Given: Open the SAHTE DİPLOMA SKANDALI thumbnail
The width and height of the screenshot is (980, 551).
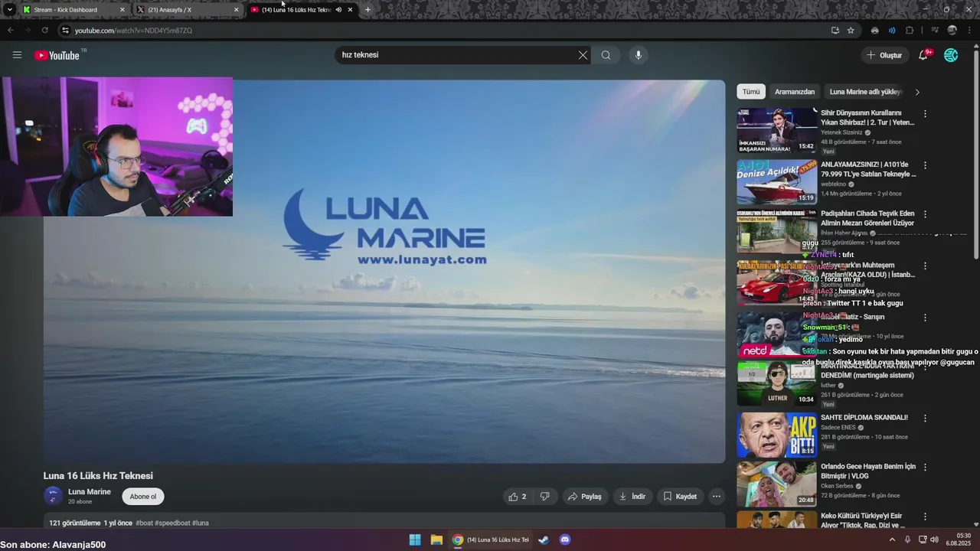Looking at the screenshot, I should (x=777, y=435).
